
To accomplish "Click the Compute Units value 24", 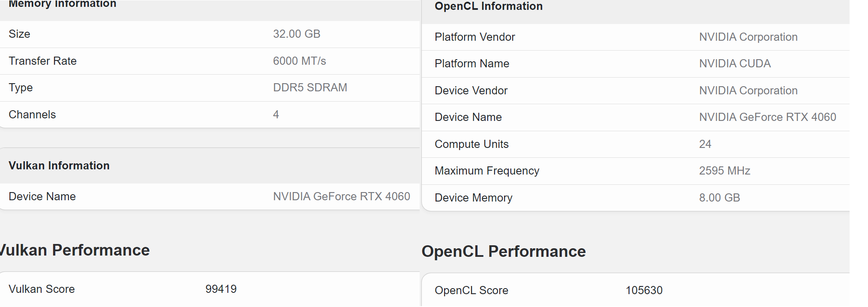I will click(705, 144).
